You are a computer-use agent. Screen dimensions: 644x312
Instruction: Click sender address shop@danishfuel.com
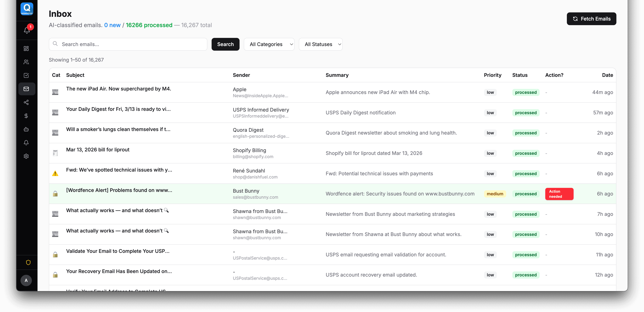[255, 177]
